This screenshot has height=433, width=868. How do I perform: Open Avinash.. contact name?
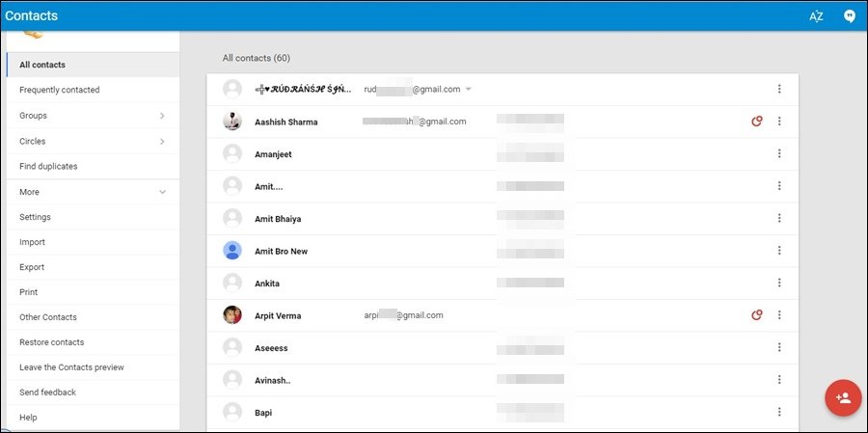point(272,380)
